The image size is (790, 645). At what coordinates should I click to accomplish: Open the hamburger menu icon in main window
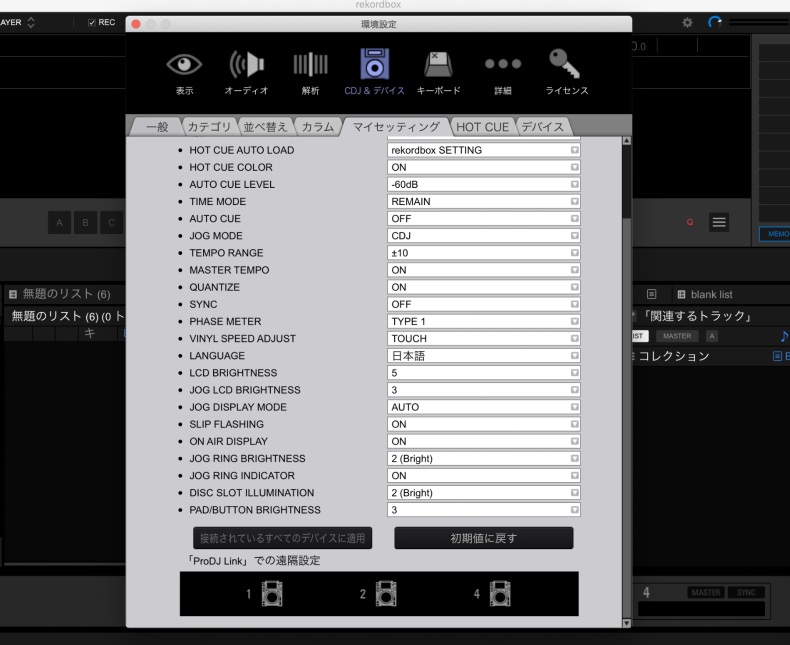tap(719, 222)
